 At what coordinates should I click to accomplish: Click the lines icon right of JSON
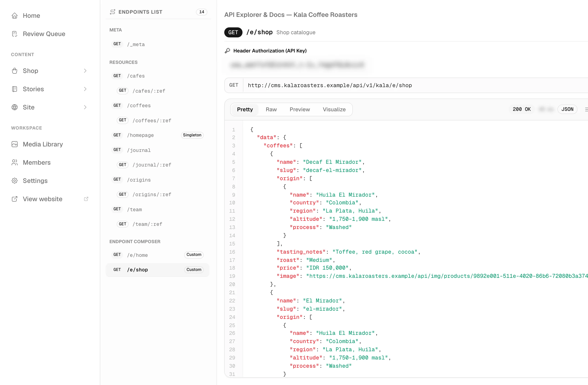(x=586, y=109)
